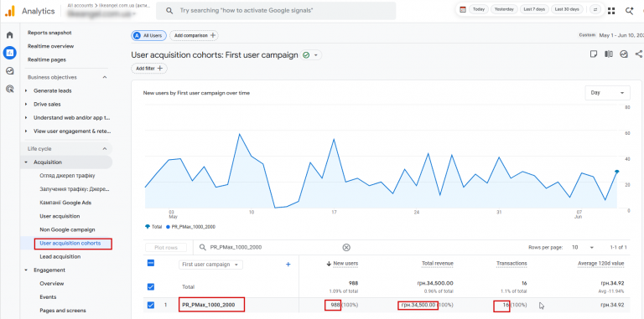Select the Yesterday date range

(504, 9)
